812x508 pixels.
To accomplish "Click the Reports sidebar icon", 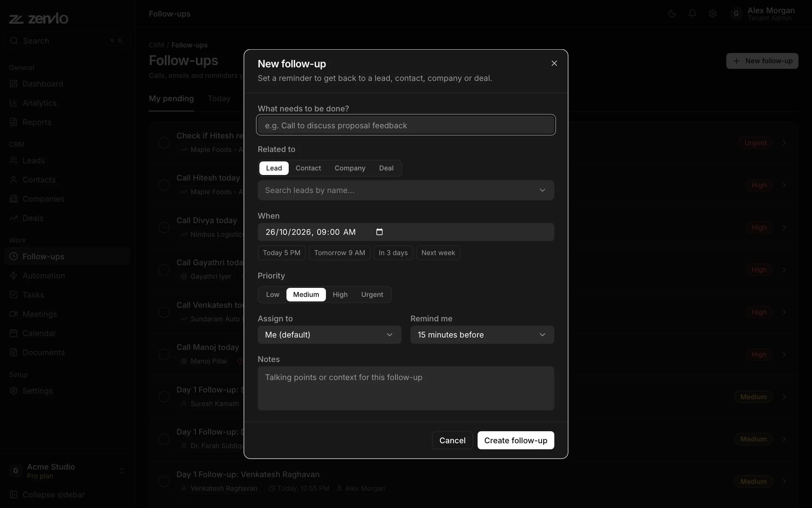I will click(14, 122).
